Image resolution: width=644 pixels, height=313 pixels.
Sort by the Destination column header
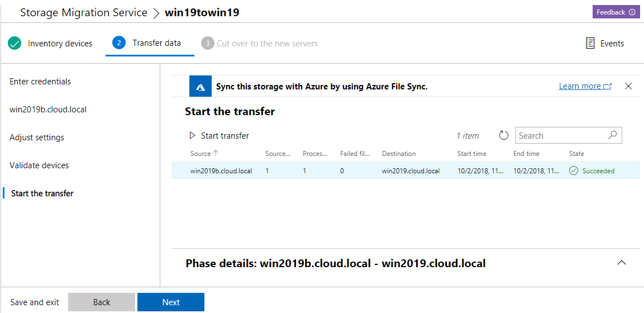399,154
